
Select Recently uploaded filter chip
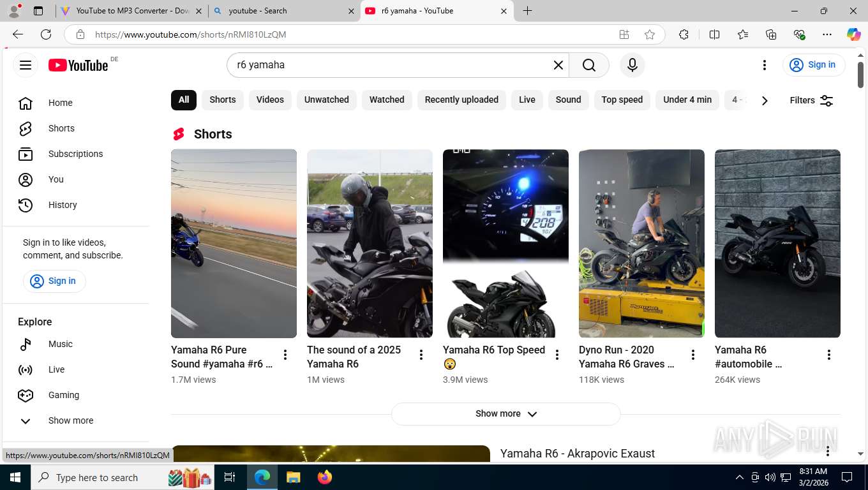(x=461, y=100)
